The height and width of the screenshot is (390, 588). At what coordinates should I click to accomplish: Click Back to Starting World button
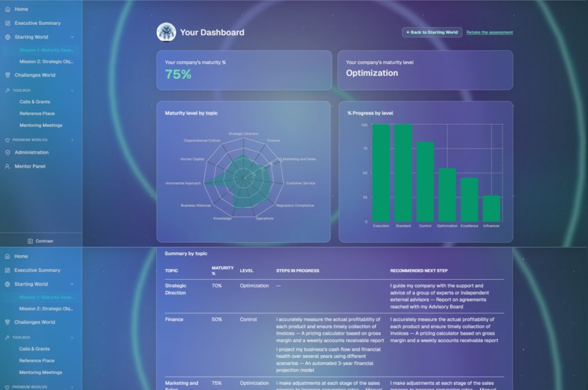(x=432, y=32)
